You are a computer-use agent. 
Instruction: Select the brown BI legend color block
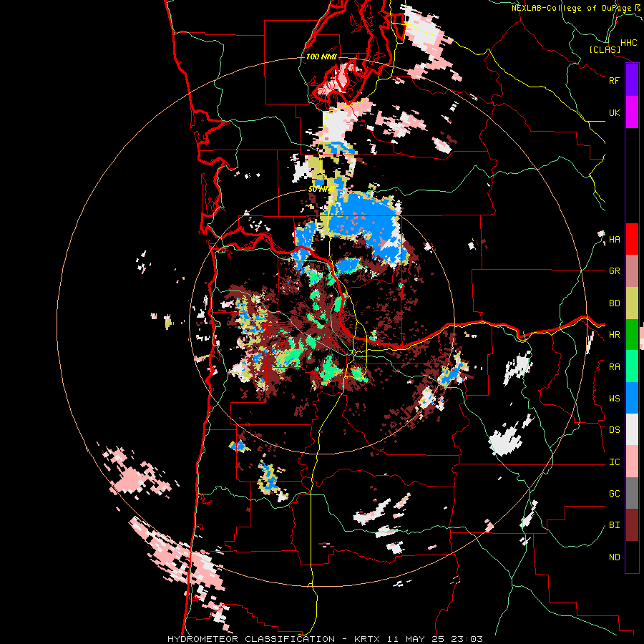[632, 525]
